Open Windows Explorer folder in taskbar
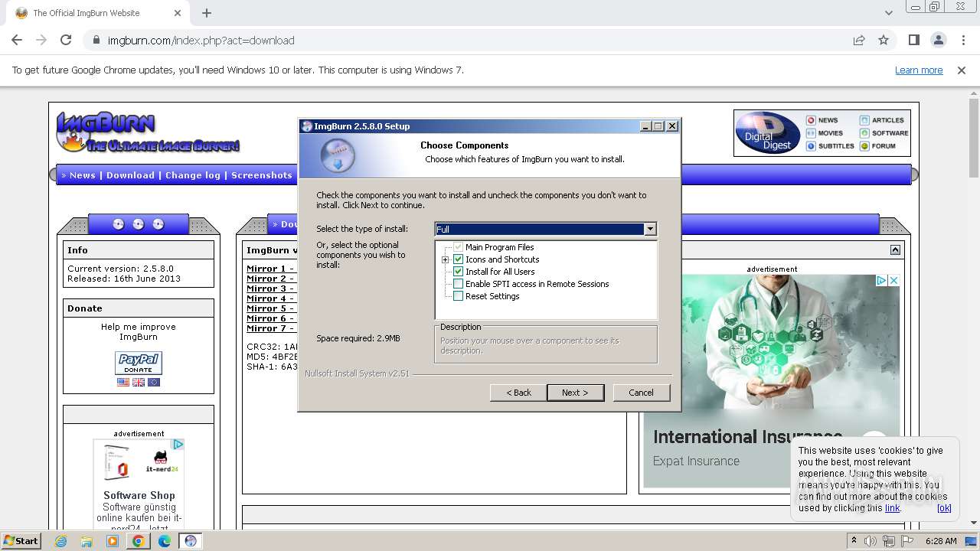 [x=87, y=541]
